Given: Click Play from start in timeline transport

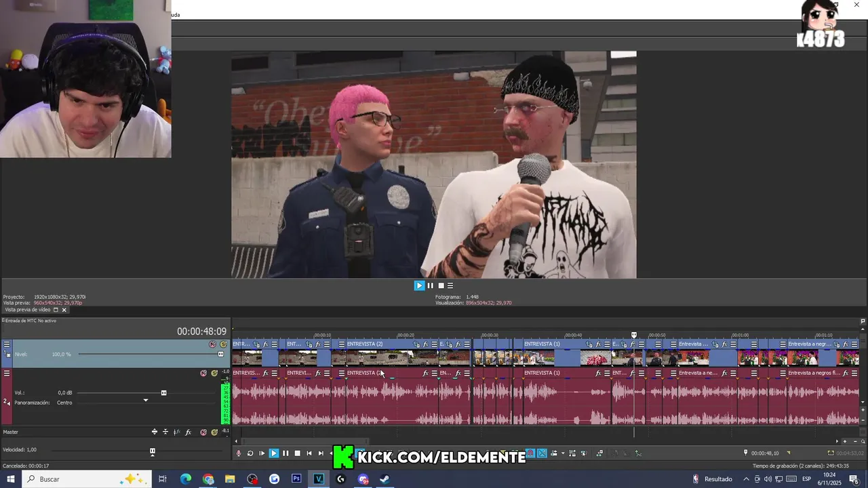Looking at the screenshot, I should click(x=262, y=453).
